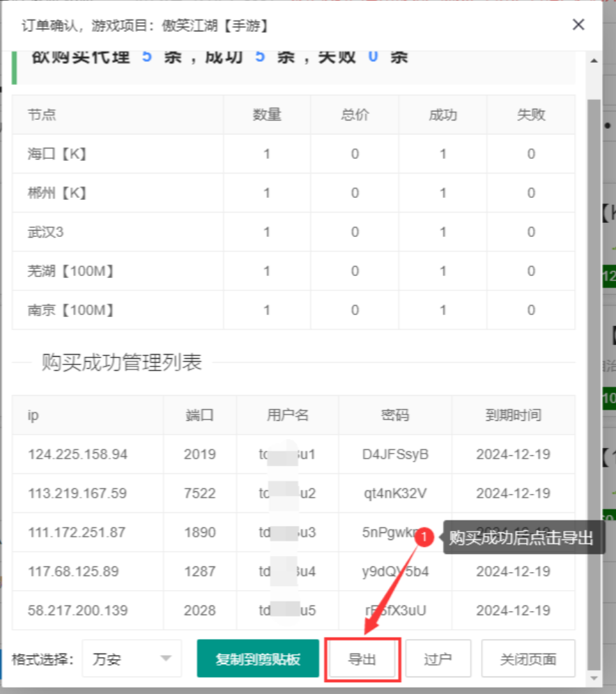Click the 端口 column header
The width and height of the screenshot is (616, 694).
click(x=199, y=415)
